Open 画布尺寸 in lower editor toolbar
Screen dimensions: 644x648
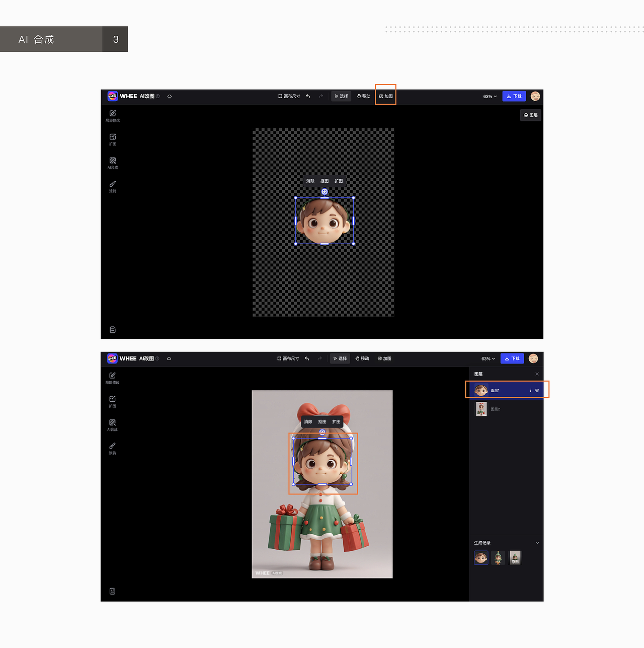click(x=288, y=358)
